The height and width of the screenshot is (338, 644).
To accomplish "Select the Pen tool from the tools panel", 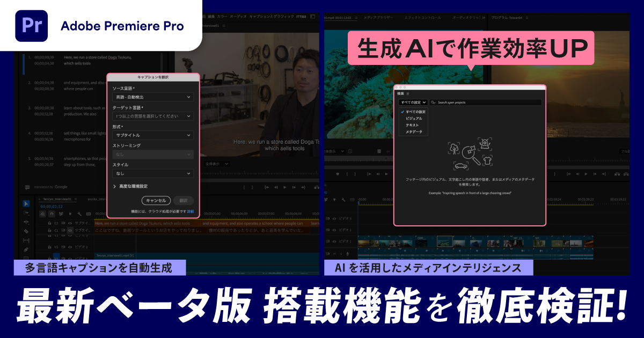I will 26,248.
